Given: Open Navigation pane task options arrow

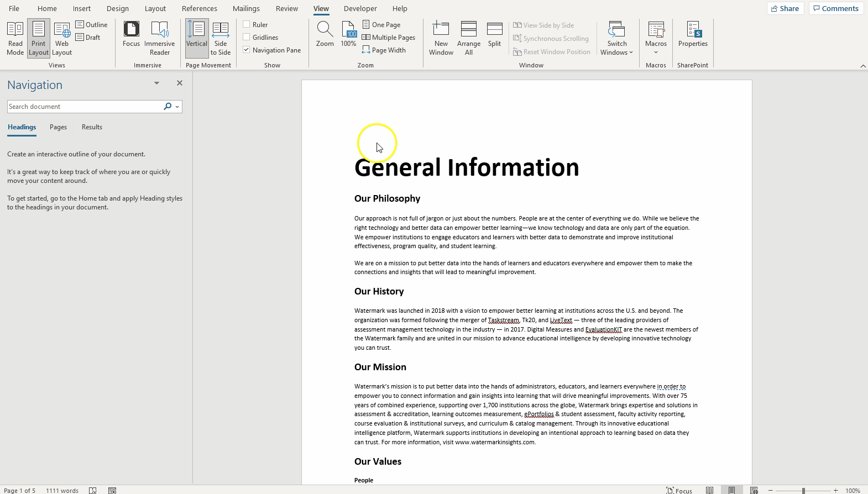Looking at the screenshot, I should click(x=156, y=83).
